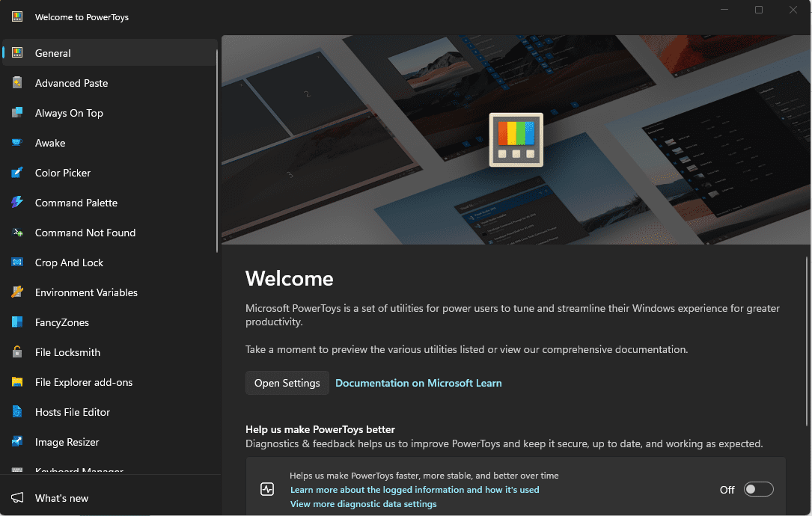Screen dimensions: 812x516
Task: Click the content pane vertical scrollbar
Action: [806, 342]
